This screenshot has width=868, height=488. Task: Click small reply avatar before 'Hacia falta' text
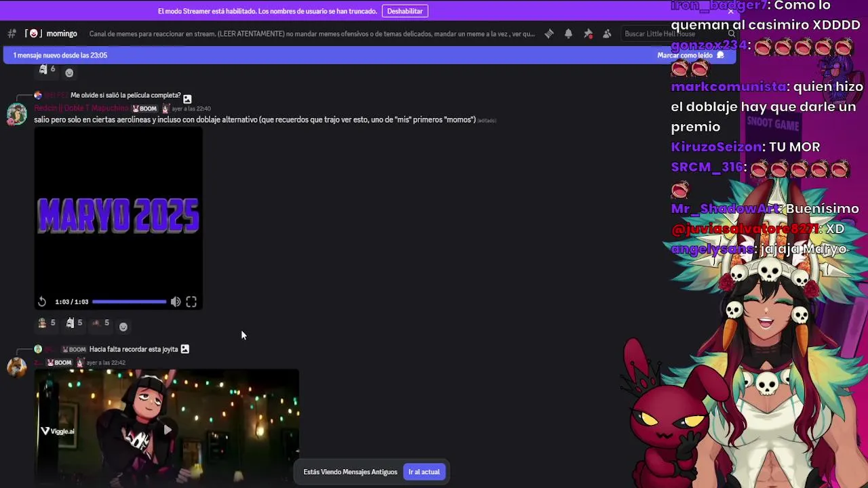click(38, 349)
